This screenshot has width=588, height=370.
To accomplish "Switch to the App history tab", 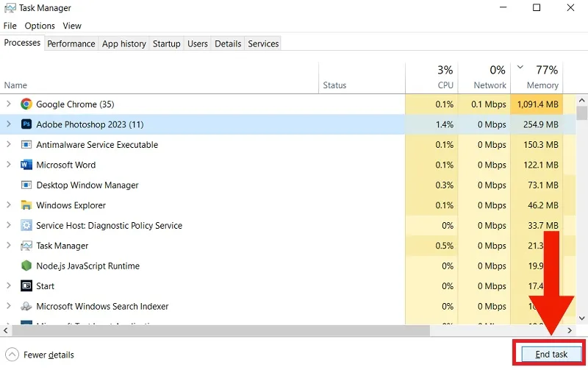I will [x=124, y=44].
